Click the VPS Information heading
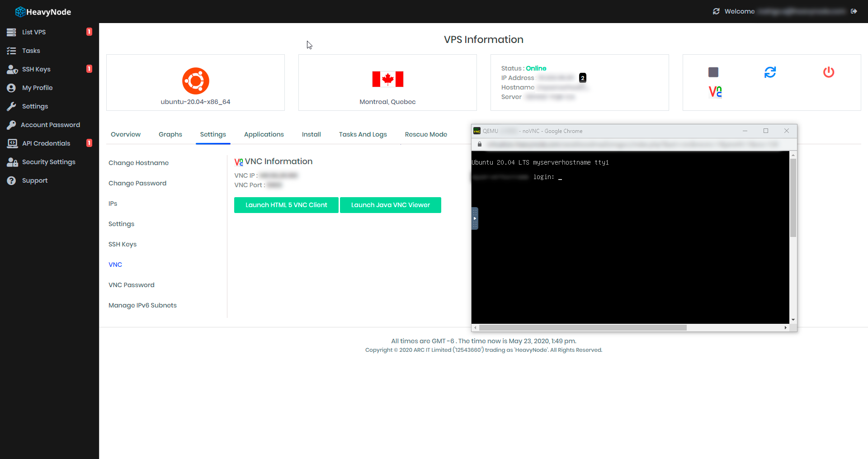Viewport: 868px width, 459px height. click(484, 39)
